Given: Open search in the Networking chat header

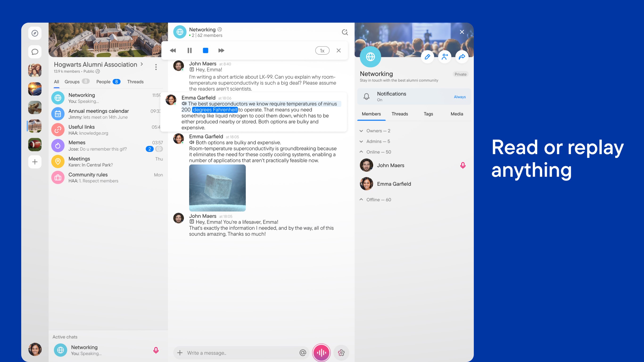Looking at the screenshot, I should [x=345, y=32].
